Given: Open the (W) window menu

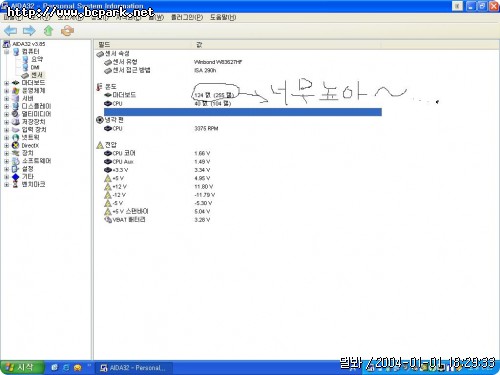Looking at the screenshot, I should [x=156, y=17].
